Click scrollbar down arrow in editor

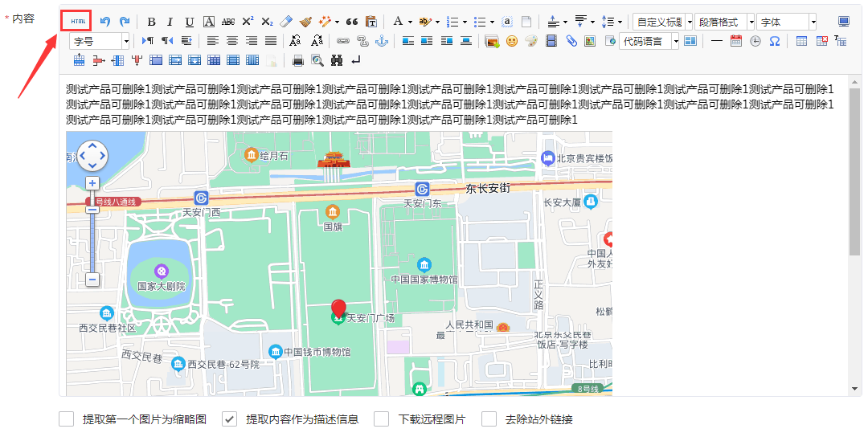pos(854,389)
